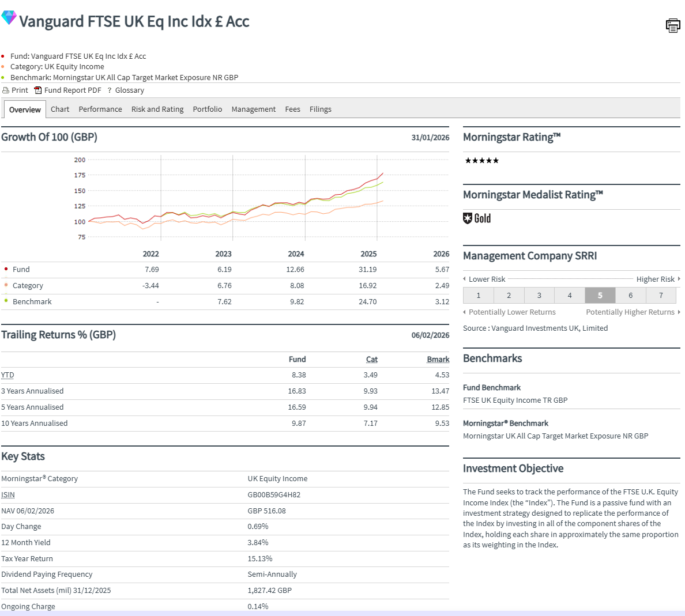Sort by the Bmark column header

tap(438, 359)
